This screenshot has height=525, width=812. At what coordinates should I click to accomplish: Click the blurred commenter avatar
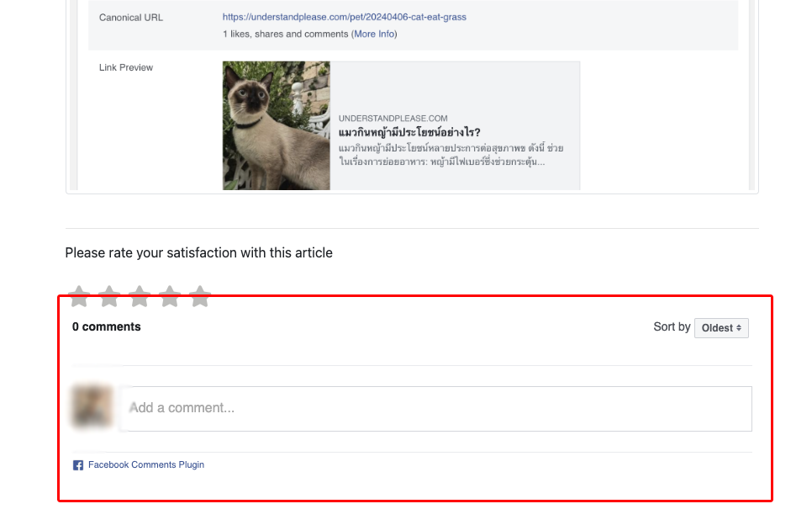pos(92,407)
